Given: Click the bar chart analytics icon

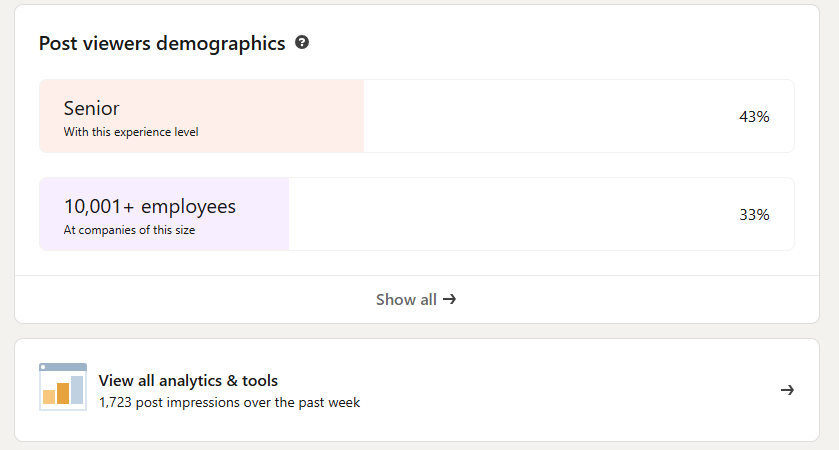Looking at the screenshot, I should click(x=63, y=387).
